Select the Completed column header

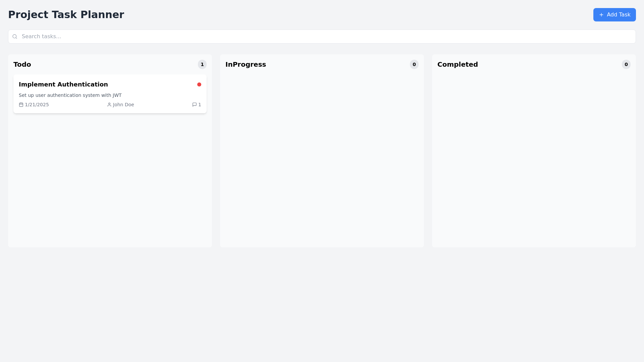(x=458, y=64)
